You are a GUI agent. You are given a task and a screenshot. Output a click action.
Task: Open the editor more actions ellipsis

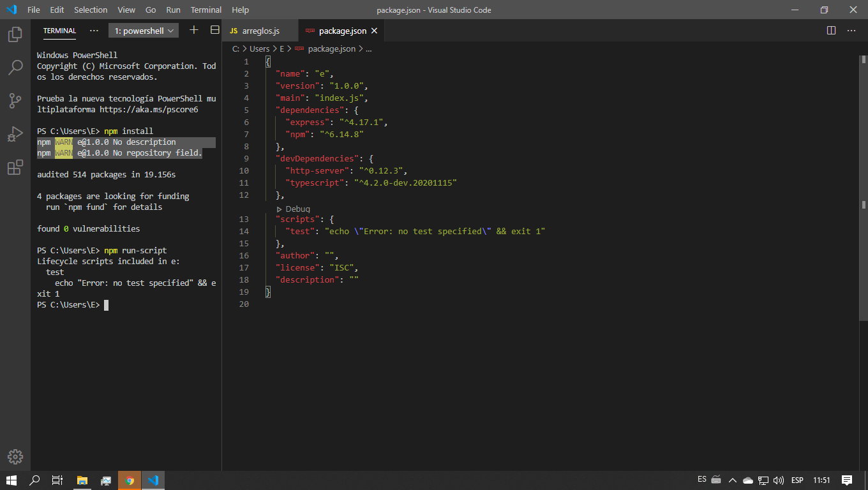coord(851,31)
